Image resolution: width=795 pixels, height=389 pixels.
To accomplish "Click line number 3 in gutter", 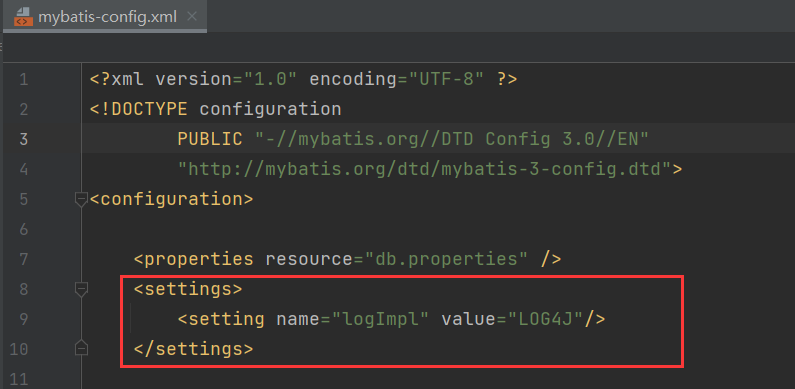I will (x=23, y=139).
